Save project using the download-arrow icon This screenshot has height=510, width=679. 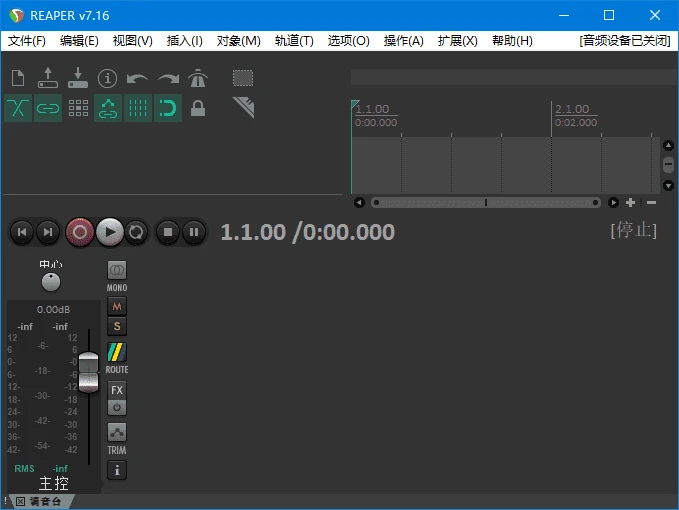click(x=78, y=78)
